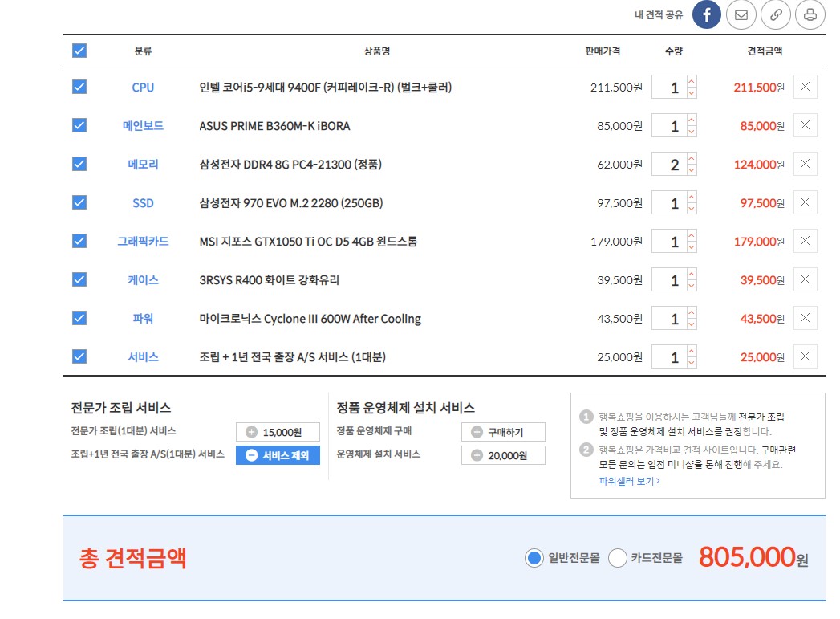Decrease the CPU quantity with the down arrow

[x=692, y=92]
